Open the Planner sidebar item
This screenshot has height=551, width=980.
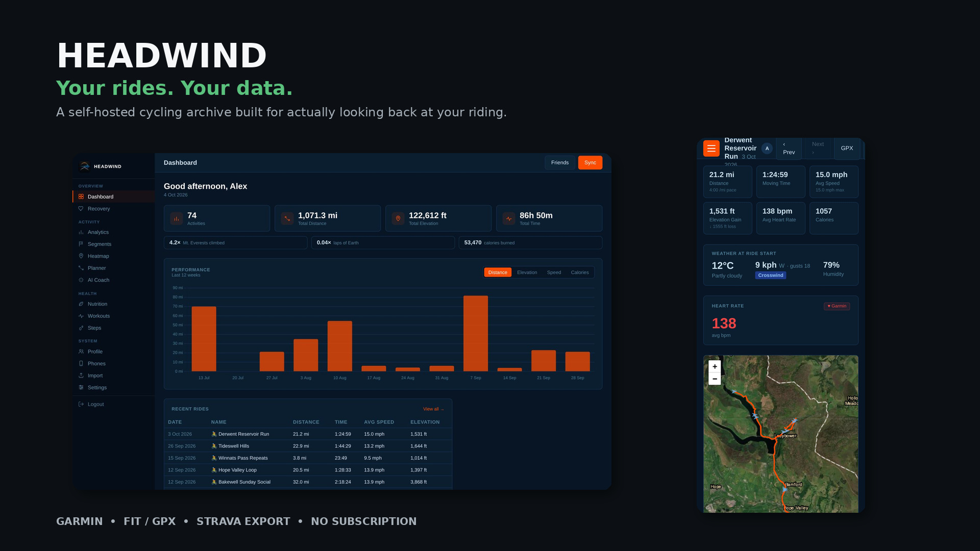click(114, 268)
